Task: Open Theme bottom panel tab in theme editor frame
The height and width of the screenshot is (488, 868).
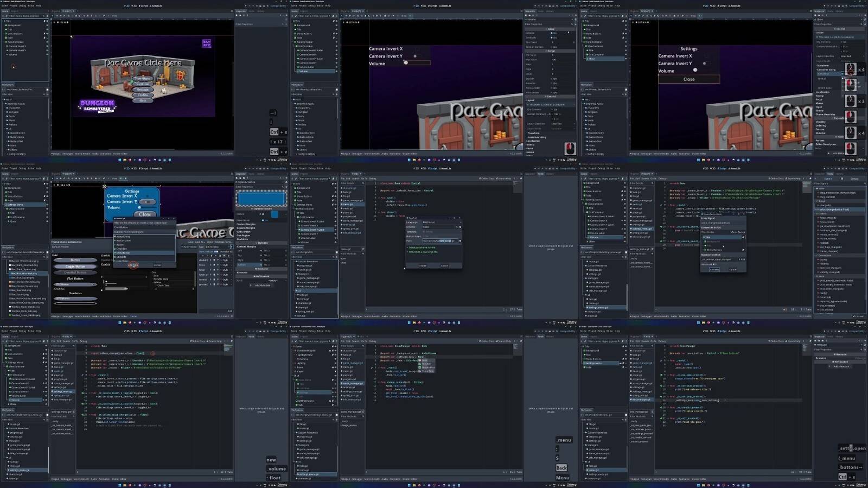Action: pyautogui.click(x=133, y=316)
